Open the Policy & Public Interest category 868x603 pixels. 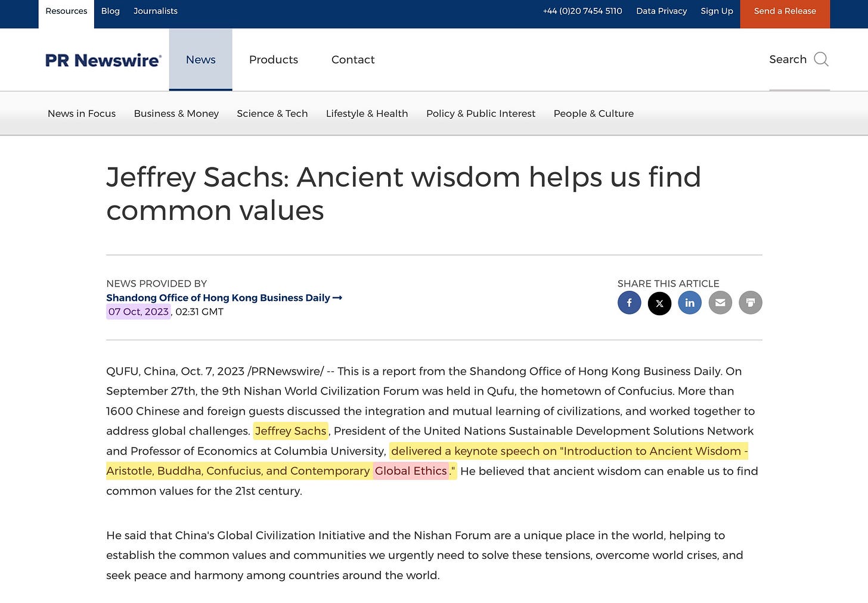pos(481,114)
